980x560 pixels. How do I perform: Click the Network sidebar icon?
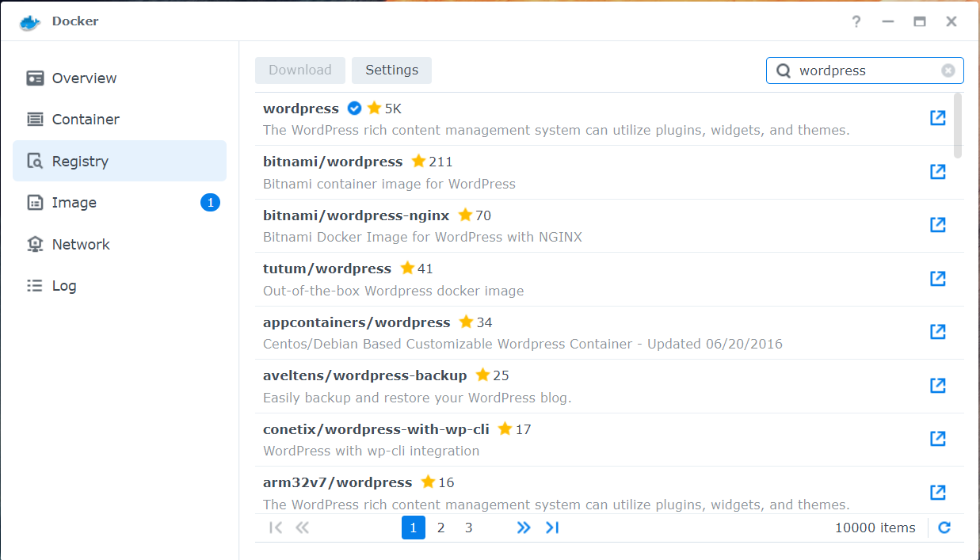coord(35,245)
